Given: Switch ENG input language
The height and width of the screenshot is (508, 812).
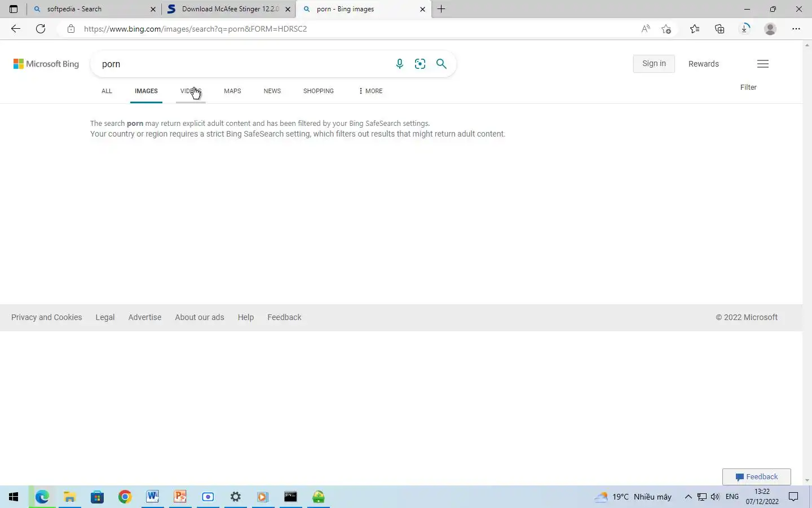Looking at the screenshot, I should (732, 497).
